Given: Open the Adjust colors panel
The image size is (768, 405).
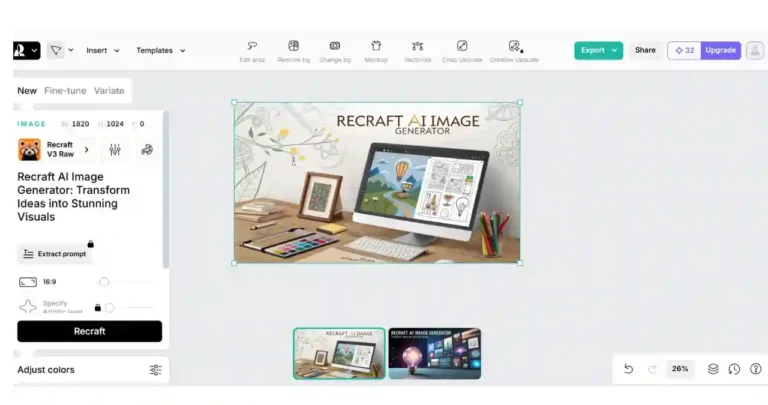Looking at the screenshot, I should (90, 370).
